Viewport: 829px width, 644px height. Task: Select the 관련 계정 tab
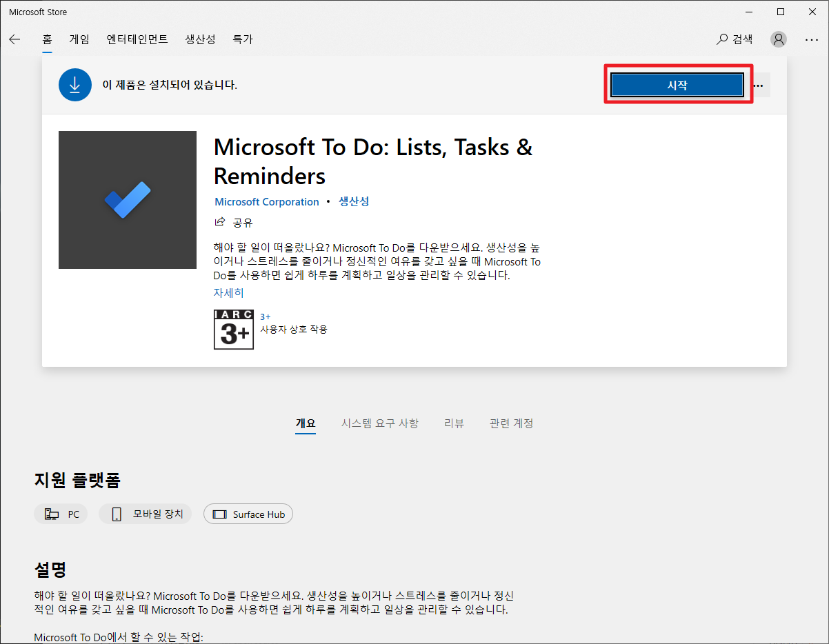pyautogui.click(x=512, y=423)
